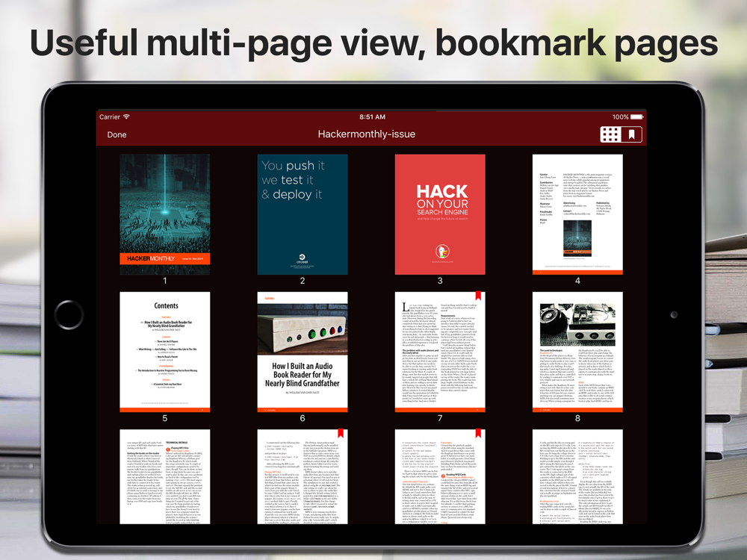Screen dimensions: 747x560
Task: Open page 1 Hacker Monthly cover thumbnail
Action: click(165, 214)
